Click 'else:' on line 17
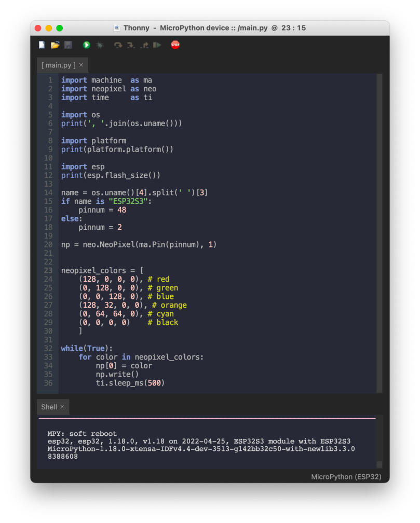Image resolution: width=420 pixels, height=523 pixels. pos(72,219)
